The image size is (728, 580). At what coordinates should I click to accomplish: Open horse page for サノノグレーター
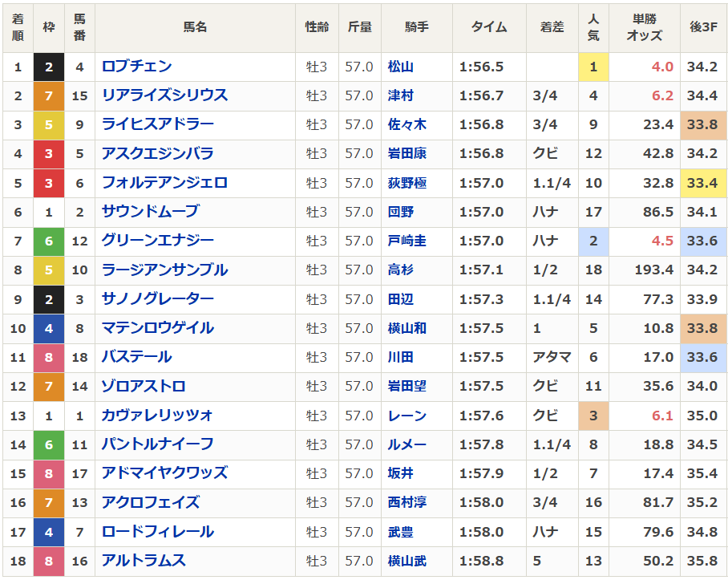click(158, 299)
